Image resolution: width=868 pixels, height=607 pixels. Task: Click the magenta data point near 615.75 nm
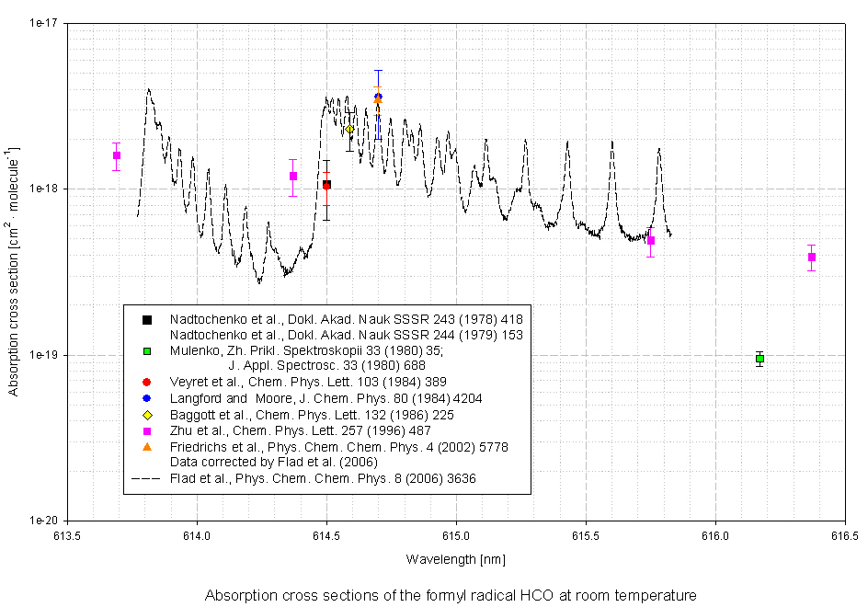[x=651, y=241]
